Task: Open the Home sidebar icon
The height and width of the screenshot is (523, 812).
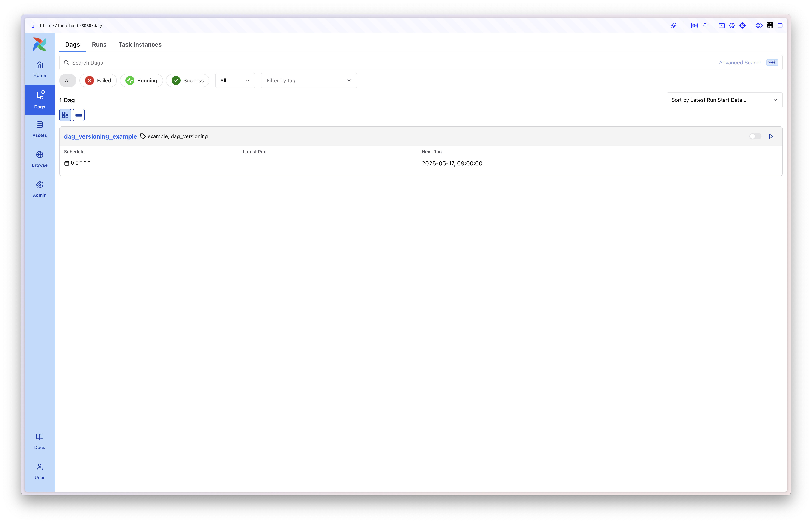Action: pyautogui.click(x=39, y=69)
